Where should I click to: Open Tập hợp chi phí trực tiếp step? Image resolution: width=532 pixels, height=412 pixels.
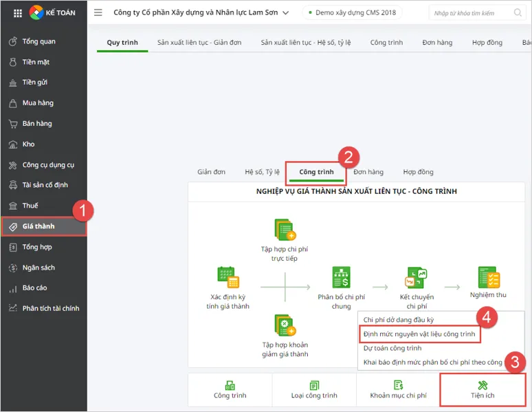coord(285,229)
